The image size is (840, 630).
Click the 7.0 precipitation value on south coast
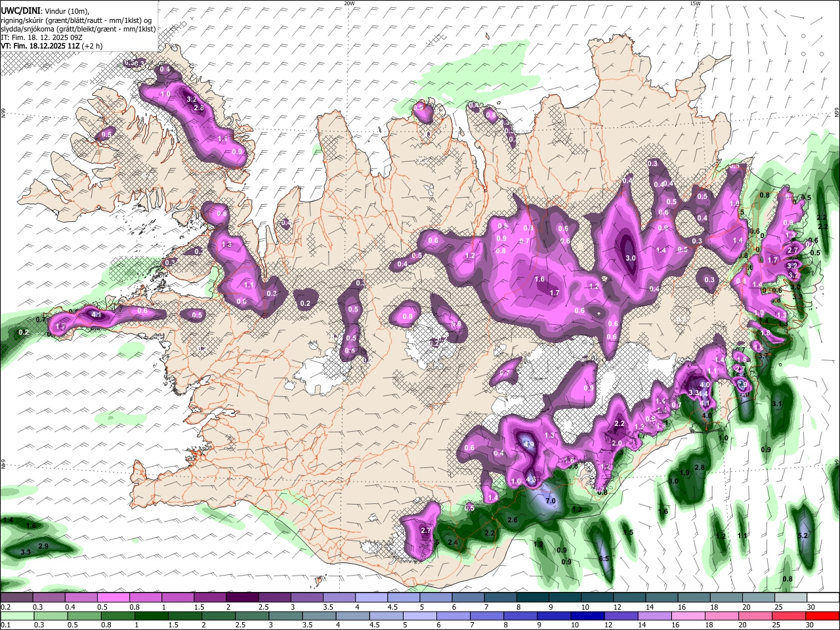click(551, 501)
